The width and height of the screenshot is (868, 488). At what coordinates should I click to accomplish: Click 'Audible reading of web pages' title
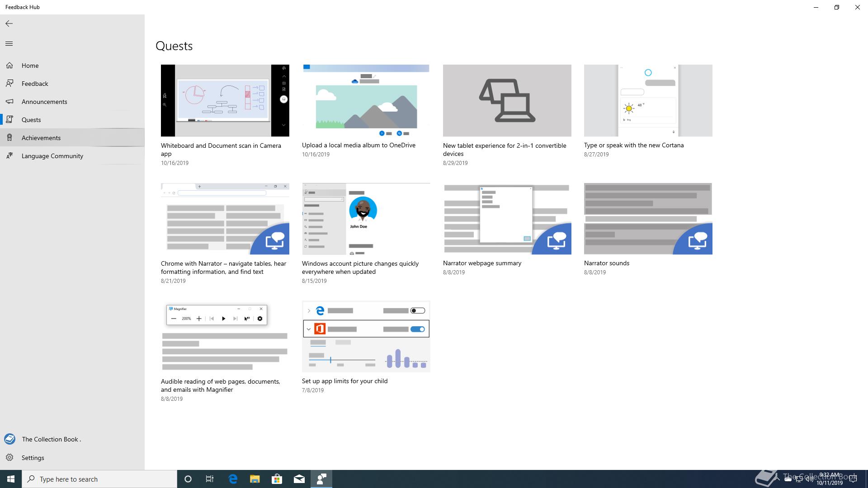point(221,385)
